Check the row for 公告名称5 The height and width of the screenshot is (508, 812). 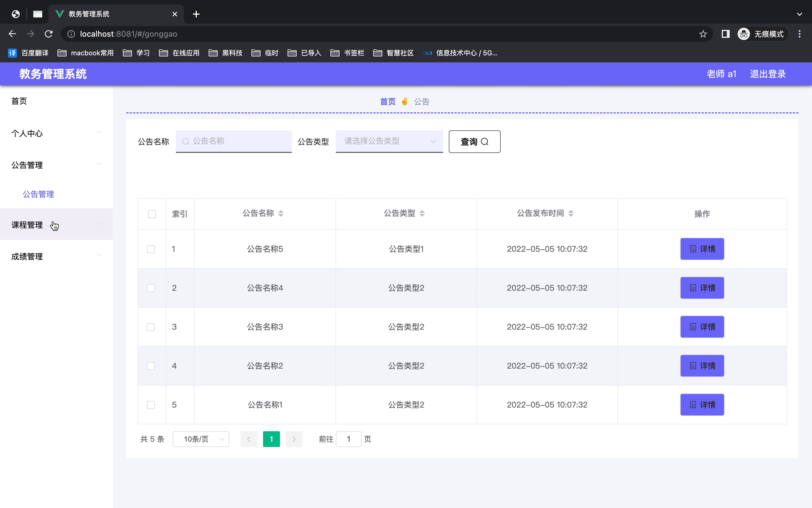pos(151,249)
